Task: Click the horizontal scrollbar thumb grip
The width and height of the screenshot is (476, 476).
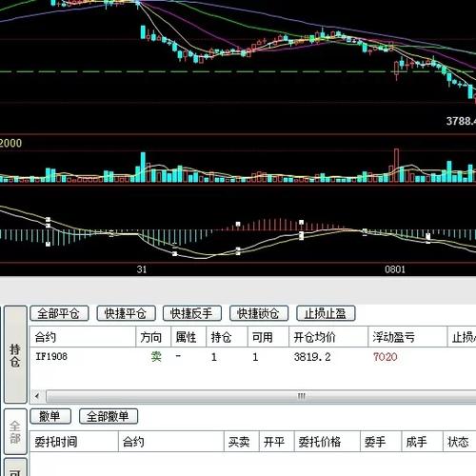Action: tap(301, 396)
